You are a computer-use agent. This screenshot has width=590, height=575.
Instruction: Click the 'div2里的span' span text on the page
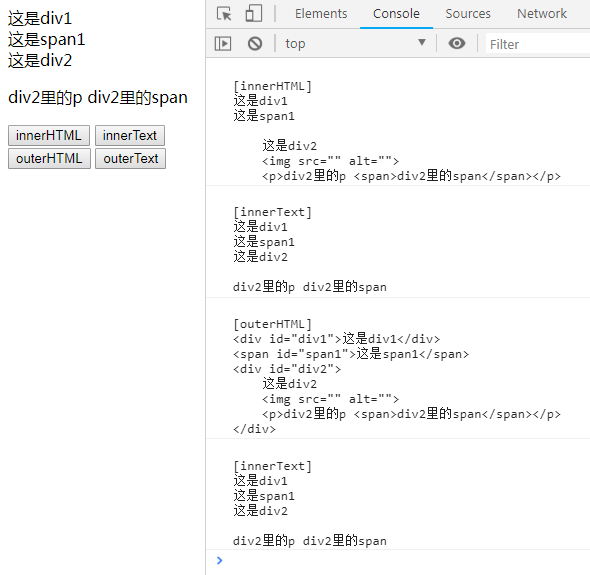(137, 98)
